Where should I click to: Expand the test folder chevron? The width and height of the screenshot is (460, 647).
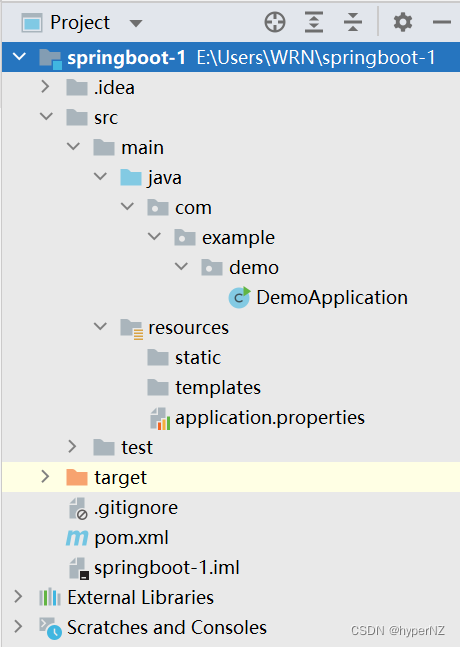(x=73, y=447)
